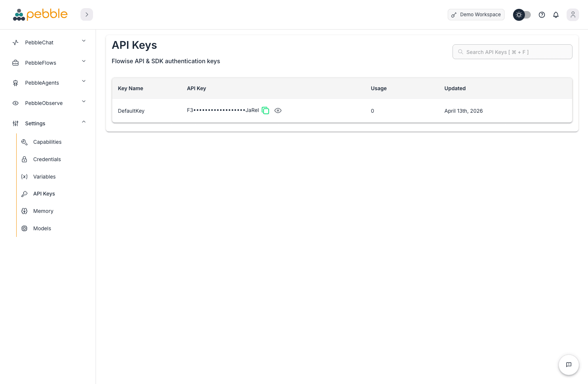The image size is (588, 384).
Task: Click the PebbleChat pulse icon
Action: click(16, 43)
